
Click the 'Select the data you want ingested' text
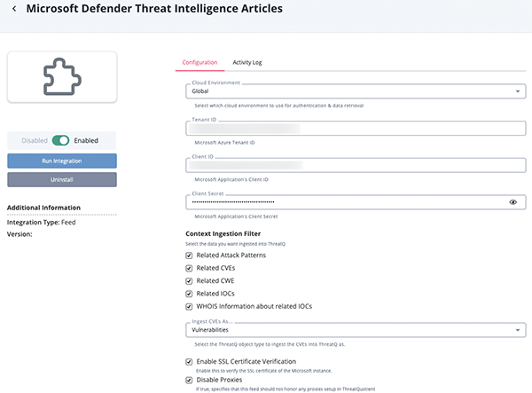[236, 244]
